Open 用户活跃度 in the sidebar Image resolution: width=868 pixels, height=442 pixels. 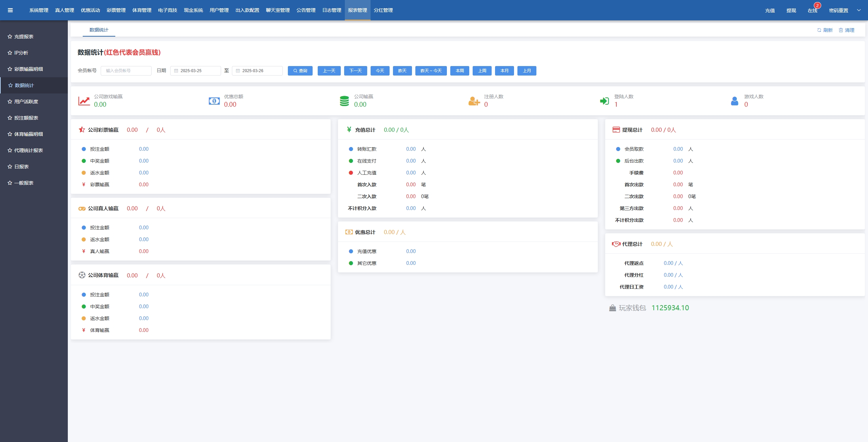tap(26, 102)
